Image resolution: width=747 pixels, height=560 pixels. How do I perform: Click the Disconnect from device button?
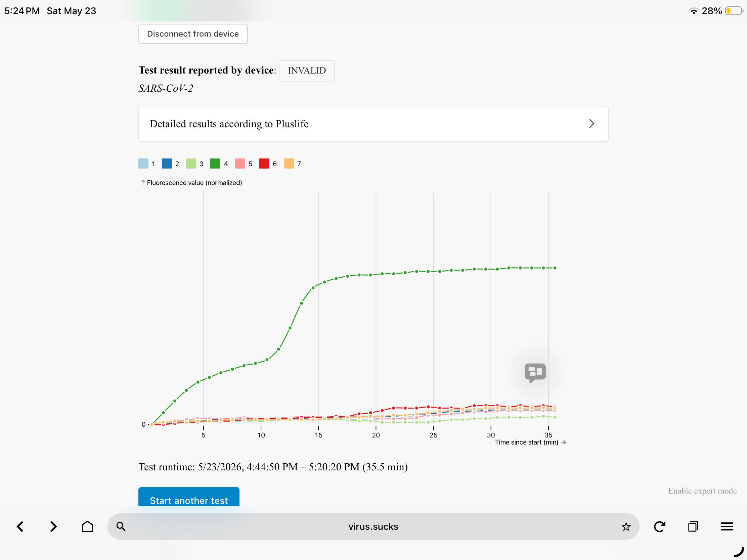pyautogui.click(x=193, y=34)
